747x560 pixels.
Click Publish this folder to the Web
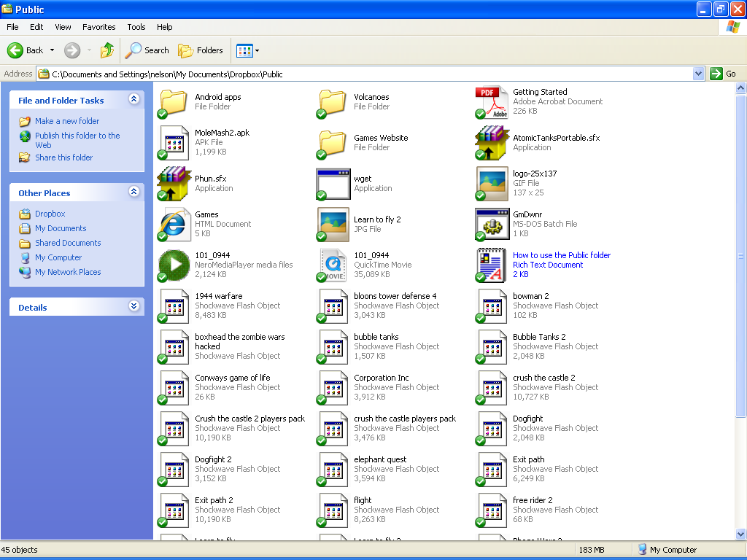click(77, 140)
